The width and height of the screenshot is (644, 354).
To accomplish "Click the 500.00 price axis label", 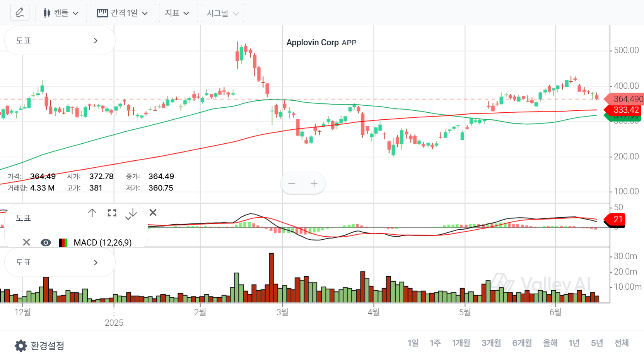I will click(626, 50).
